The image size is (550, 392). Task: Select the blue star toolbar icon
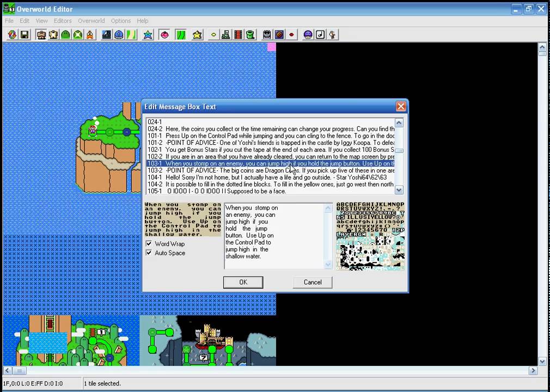[148, 35]
